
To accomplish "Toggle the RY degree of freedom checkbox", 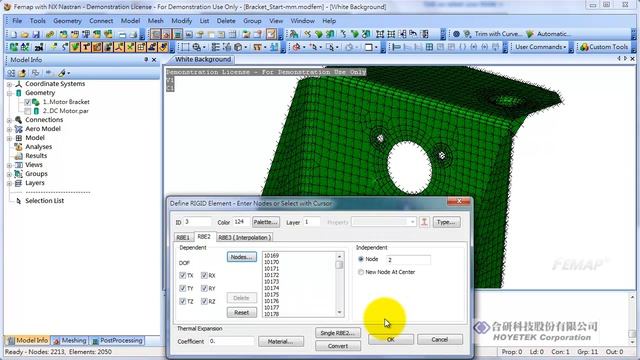I will tap(204, 288).
